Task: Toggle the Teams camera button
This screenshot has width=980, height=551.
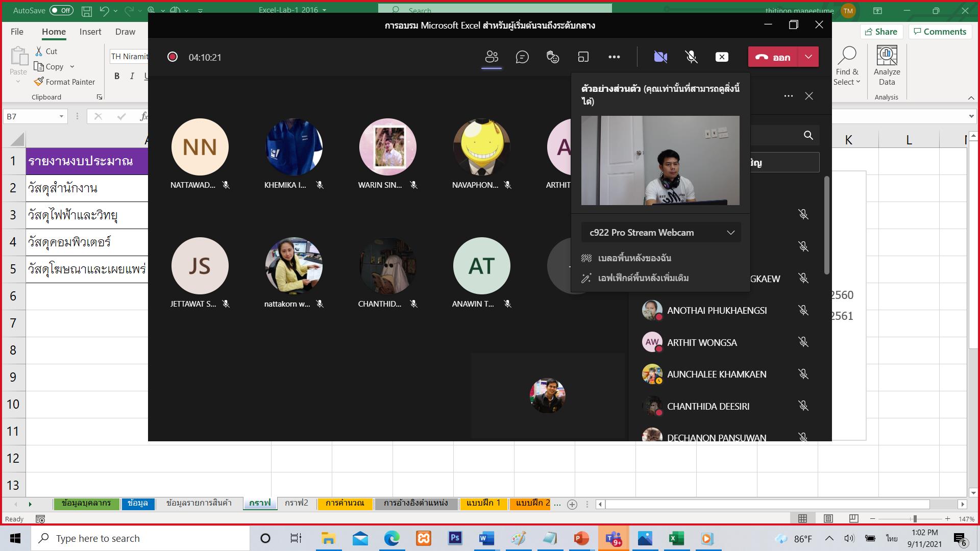Action: point(660,57)
